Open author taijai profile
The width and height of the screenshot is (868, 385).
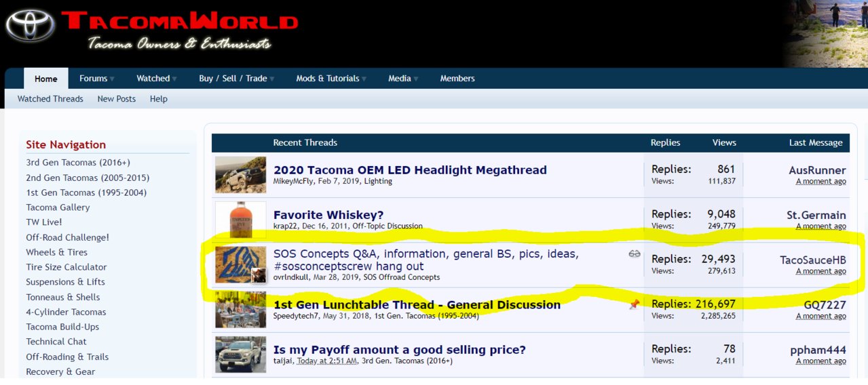pos(282,361)
